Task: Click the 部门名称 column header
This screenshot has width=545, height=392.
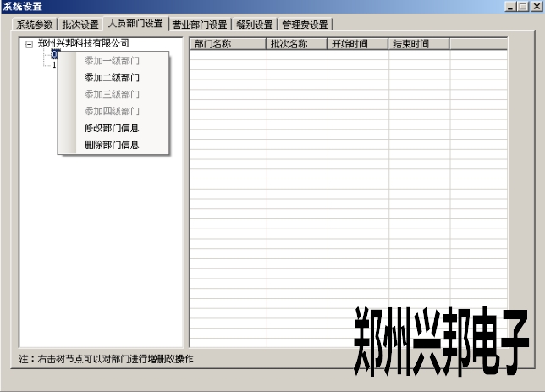Action: [228, 44]
